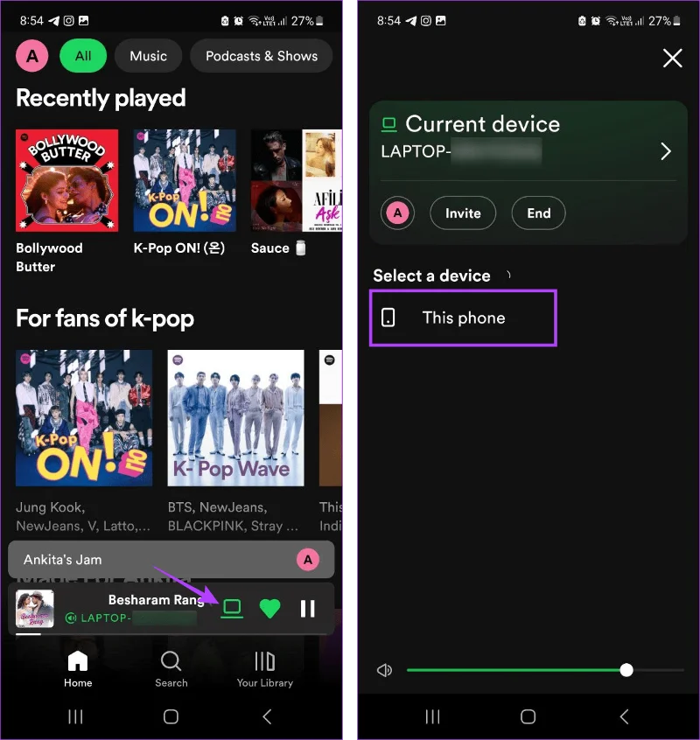The width and height of the screenshot is (700, 740).
Task: Tap the 'Jung Kook, NewJeans, V, Latto' description
Action: [83, 516]
